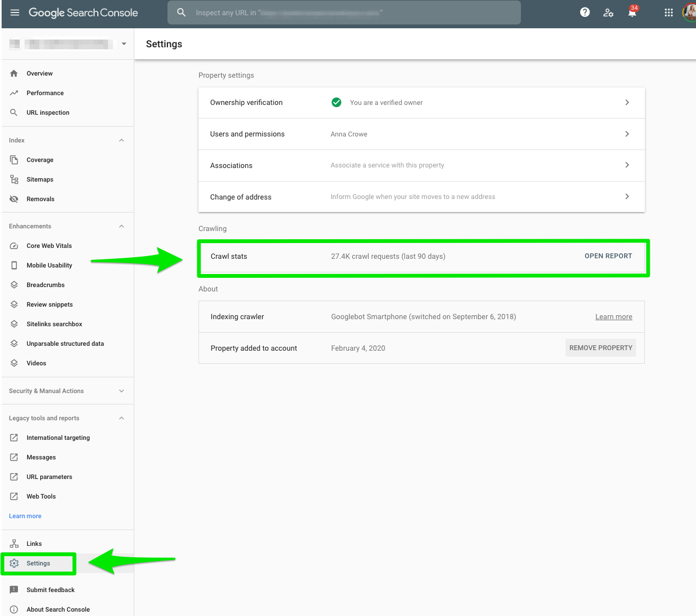Click Learn more next to Indexing crawler
The height and width of the screenshot is (616, 696).
pyautogui.click(x=614, y=317)
